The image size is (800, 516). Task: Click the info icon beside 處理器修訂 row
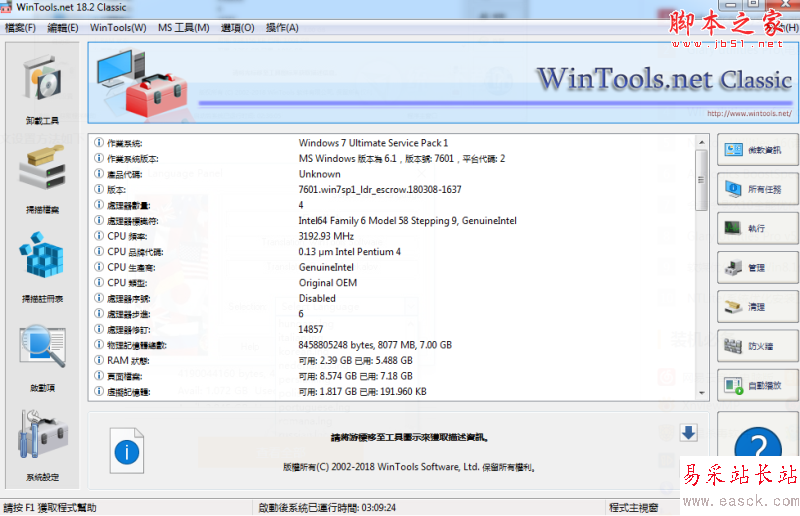point(99,329)
